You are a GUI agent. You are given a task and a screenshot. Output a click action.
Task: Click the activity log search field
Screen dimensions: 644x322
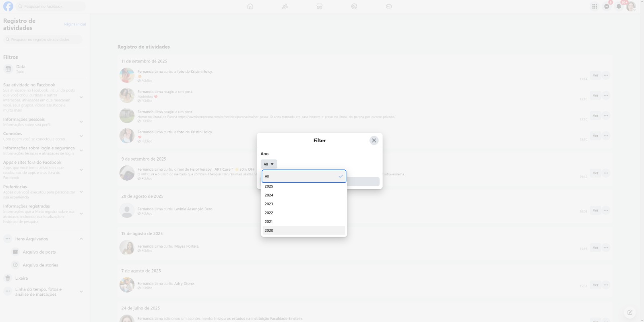(x=43, y=39)
